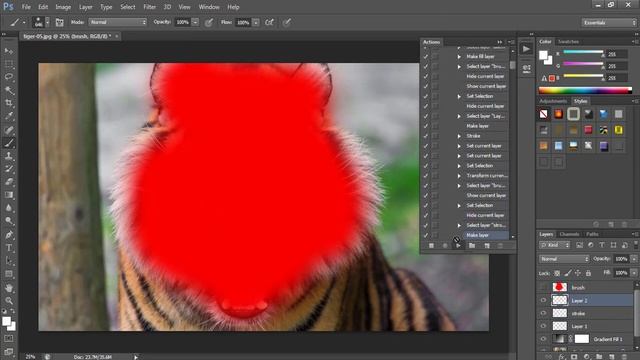Switch to the Paths tab

[x=592, y=234]
